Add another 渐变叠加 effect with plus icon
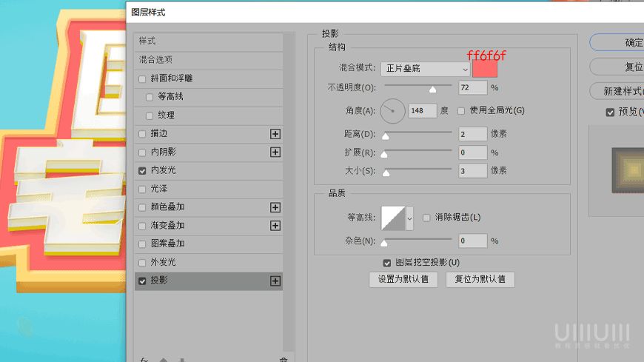The height and width of the screenshot is (362, 644). 275,226
